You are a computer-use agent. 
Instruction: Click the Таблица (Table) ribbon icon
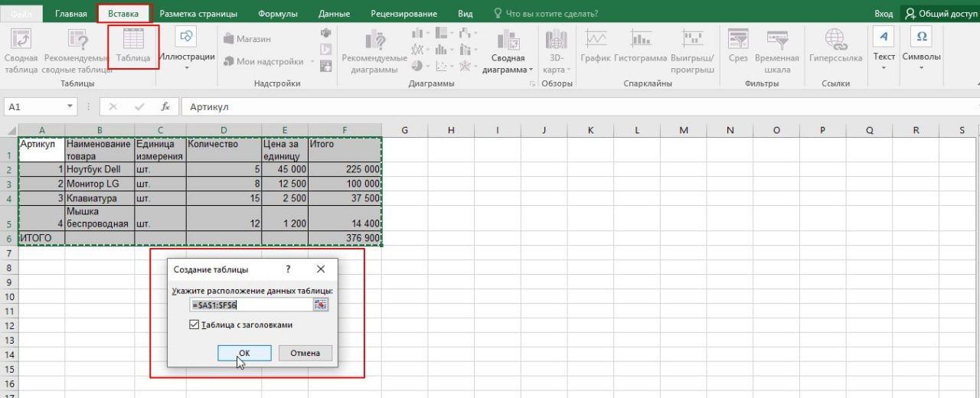pyautogui.click(x=133, y=40)
